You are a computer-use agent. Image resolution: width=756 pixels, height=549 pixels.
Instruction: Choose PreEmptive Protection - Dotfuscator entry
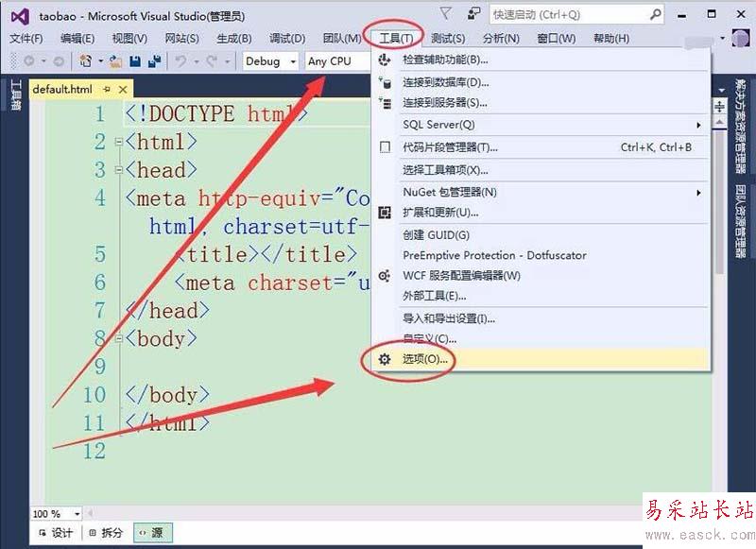(540, 255)
